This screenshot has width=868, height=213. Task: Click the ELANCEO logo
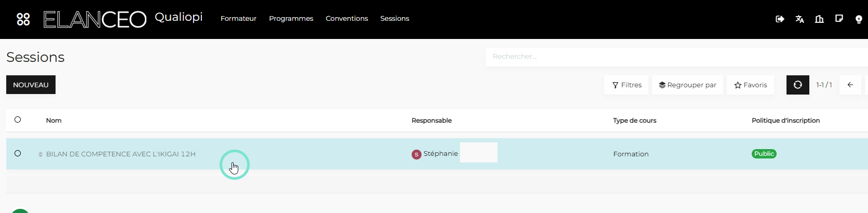(x=95, y=19)
